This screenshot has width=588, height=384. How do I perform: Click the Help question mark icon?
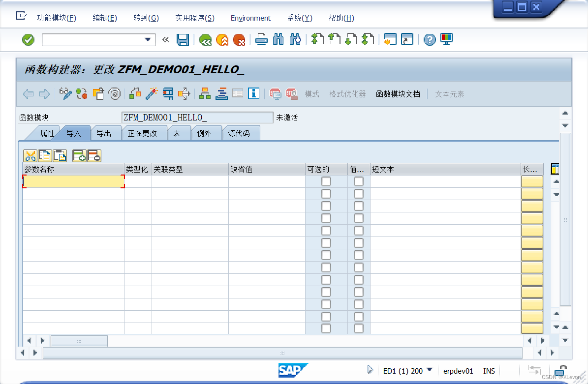pos(430,39)
